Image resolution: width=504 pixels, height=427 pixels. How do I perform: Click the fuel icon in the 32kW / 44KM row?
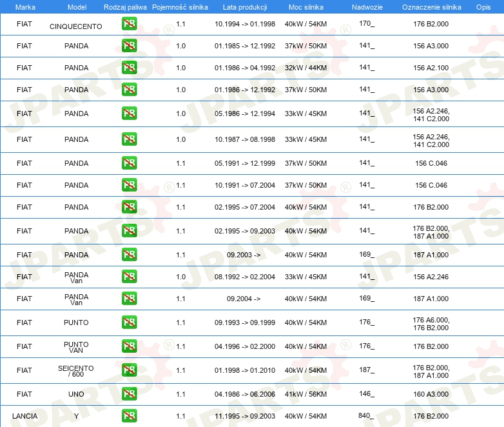click(129, 68)
